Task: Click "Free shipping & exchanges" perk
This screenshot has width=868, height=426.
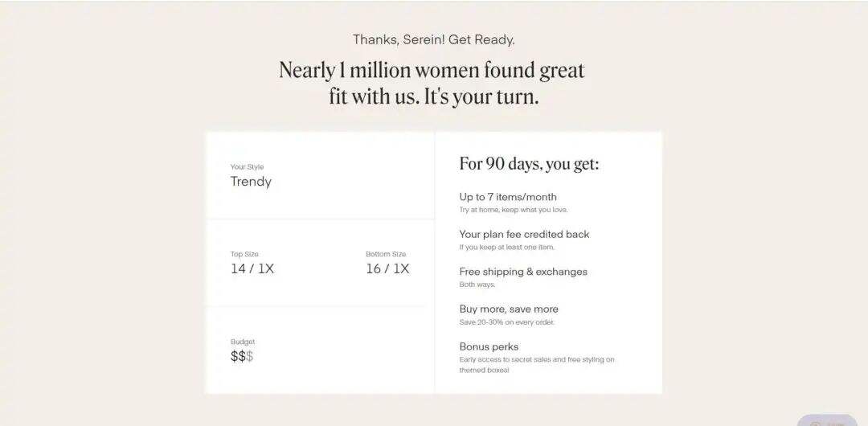Action: pyautogui.click(x=523, y=272)
